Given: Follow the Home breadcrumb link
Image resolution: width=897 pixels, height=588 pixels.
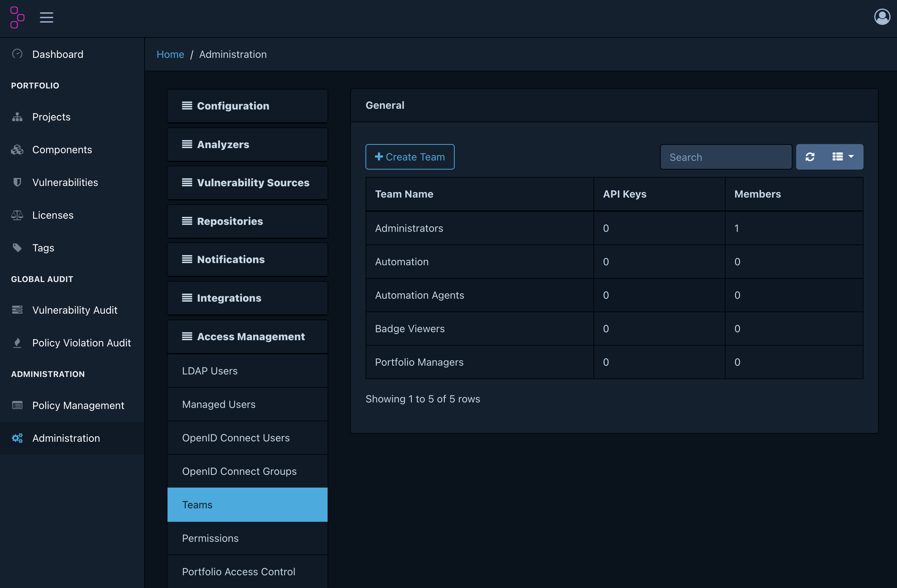Looking at the screenshot, I should [170, 54].
